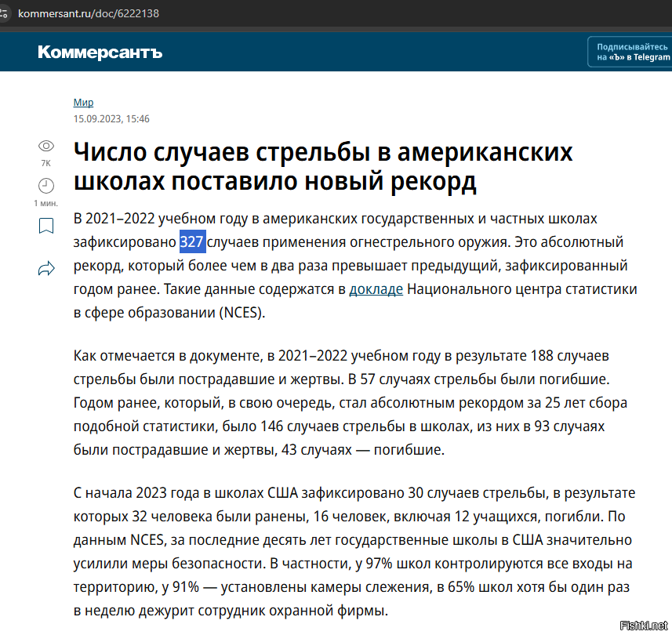Share the article with the arrow icon
672x635 pixels.
point(46,269)
